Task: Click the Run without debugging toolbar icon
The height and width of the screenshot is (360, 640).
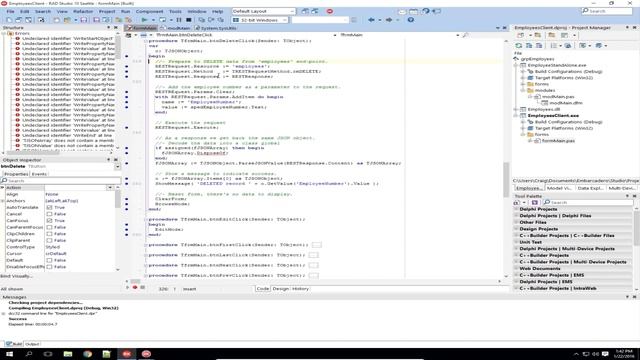Action: (162, 20)
